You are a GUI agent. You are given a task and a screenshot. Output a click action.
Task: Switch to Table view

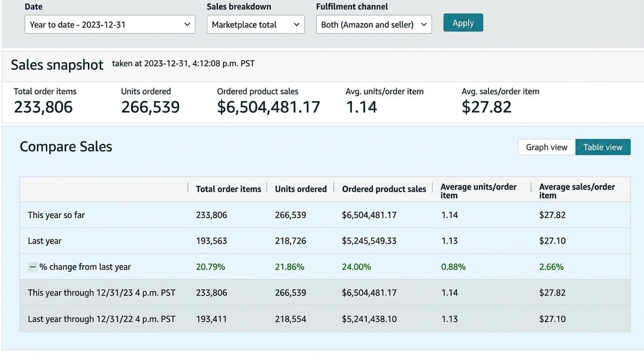pos(603,147)
